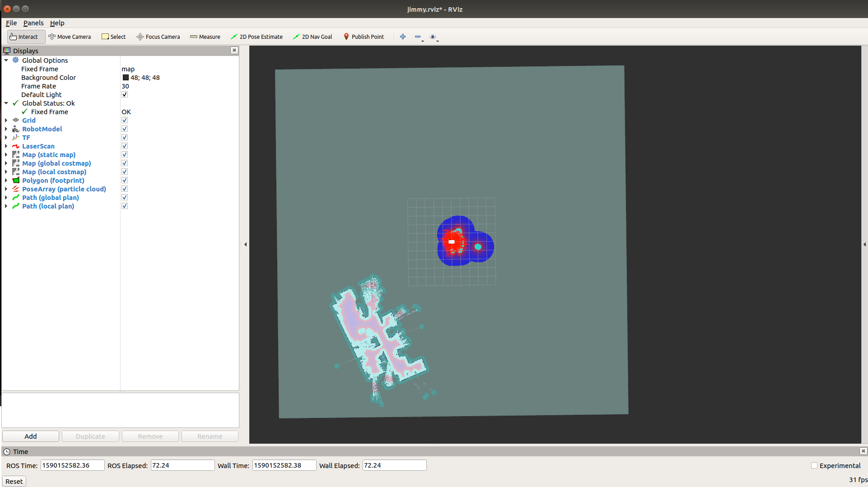Click the Grid display icon
This screenshot has width=868, height=487.
[x=16, y=120]
